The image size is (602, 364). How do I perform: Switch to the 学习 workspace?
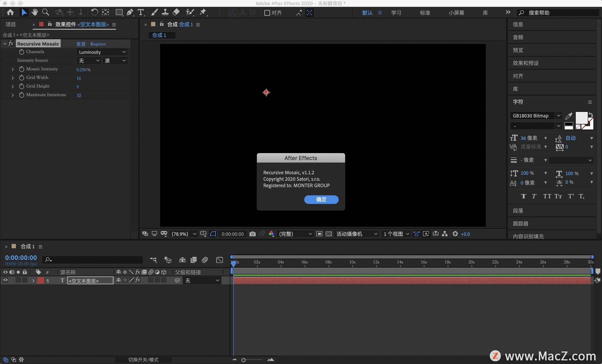(x=396, y=13)
